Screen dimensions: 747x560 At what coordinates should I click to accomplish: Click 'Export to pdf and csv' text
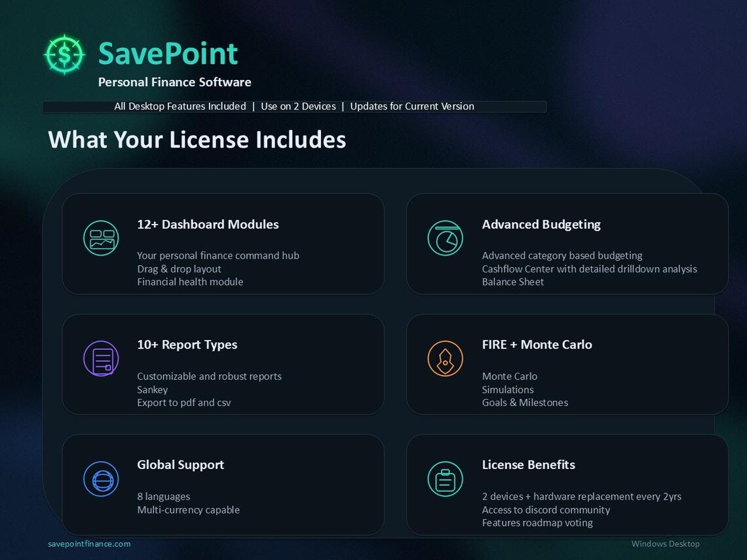coord(183,402)
